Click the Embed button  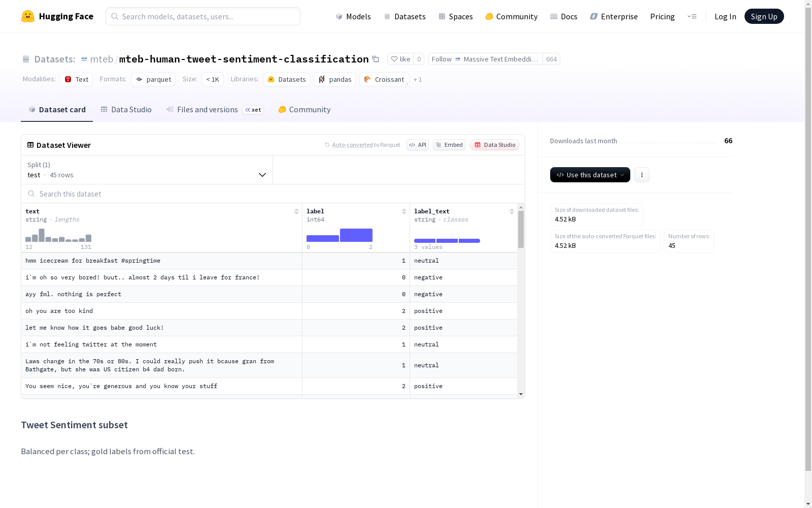click(x=449, y=145)
